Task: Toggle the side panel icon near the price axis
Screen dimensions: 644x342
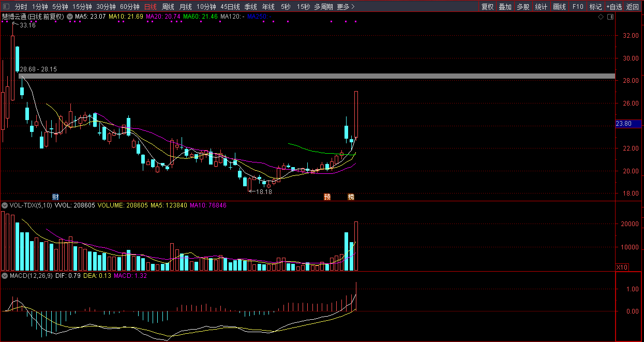Action: tap(610, 17)
